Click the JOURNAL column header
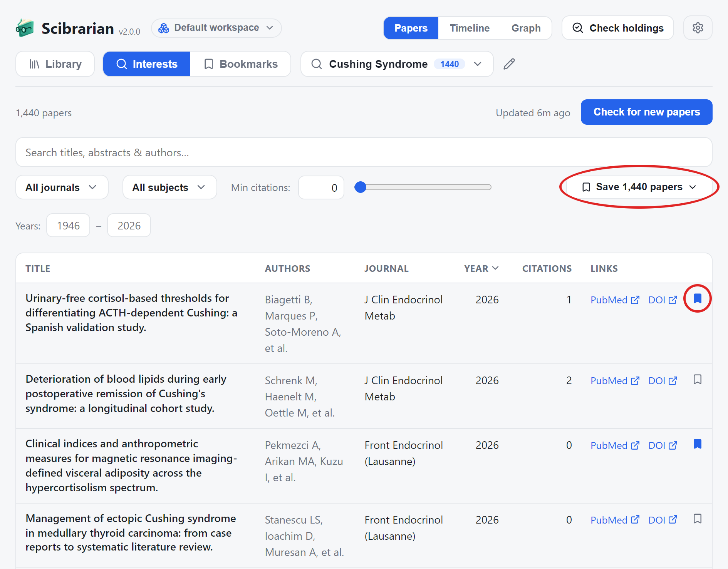728x569 pixels. (386, 268)
